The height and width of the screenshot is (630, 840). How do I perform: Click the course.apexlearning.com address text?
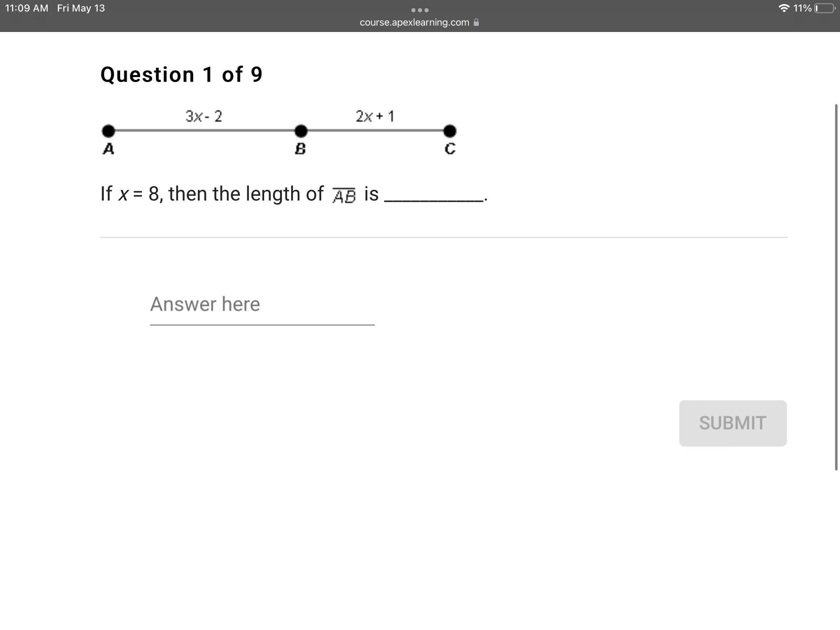pos(414,23)
